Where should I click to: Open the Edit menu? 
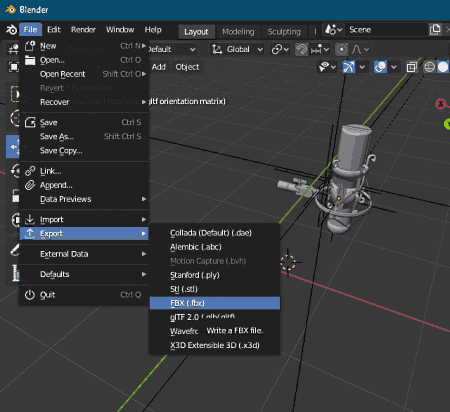54,30
